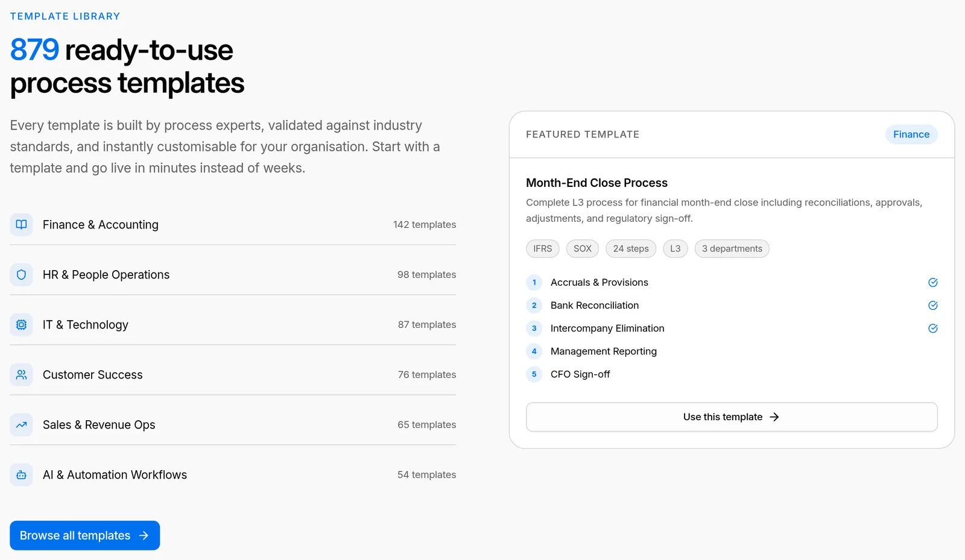965x560 pixels.
Task: Click the 87 templates count
Action: coord(426,324)
